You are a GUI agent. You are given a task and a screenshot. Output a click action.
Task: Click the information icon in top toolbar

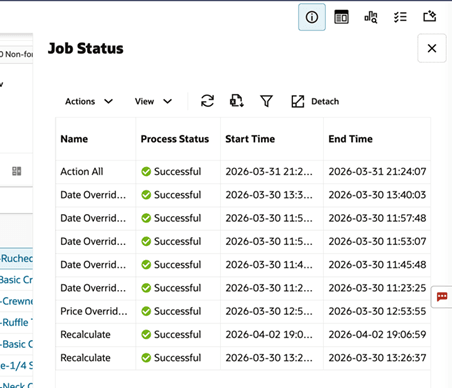coord(312,17)
